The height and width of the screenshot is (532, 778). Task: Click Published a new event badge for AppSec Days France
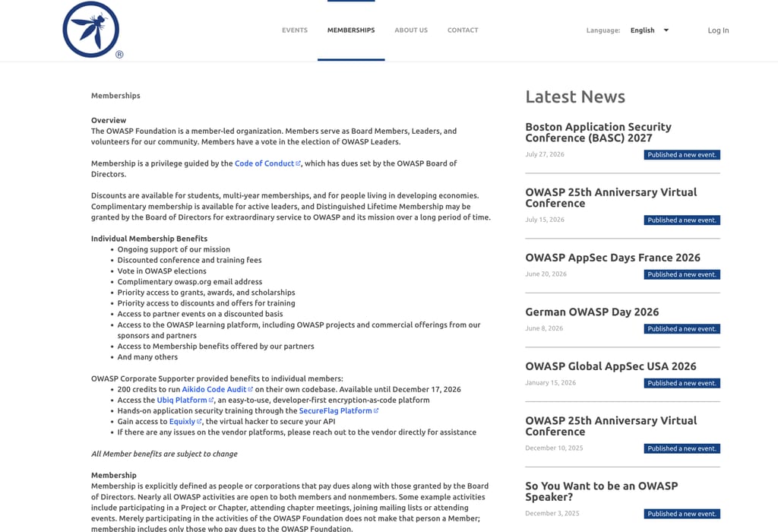[x=682, y=274]
